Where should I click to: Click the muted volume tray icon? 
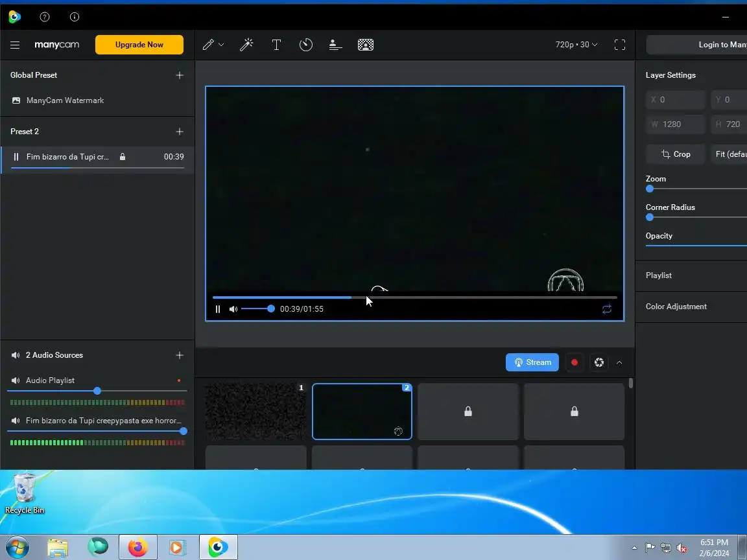click(x=682, y=548)
